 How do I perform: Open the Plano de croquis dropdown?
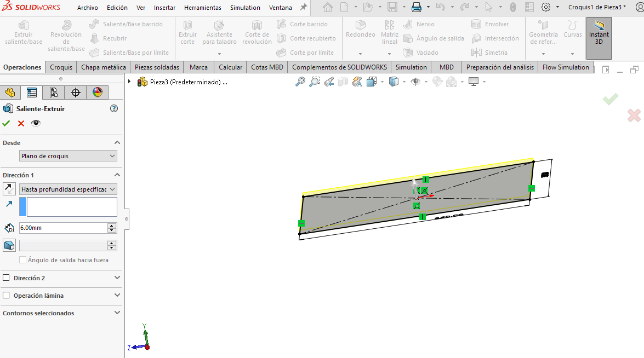pos(68,156)
